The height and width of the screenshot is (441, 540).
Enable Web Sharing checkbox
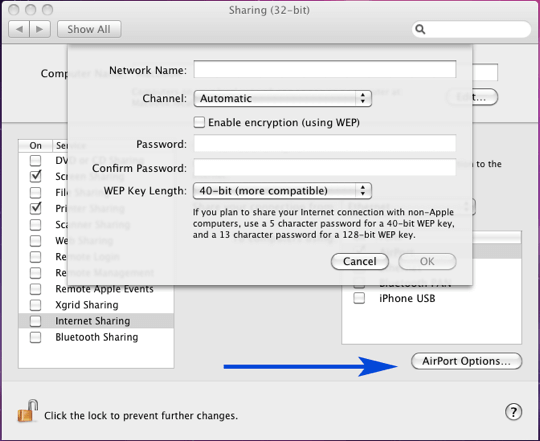click(35, 240)
